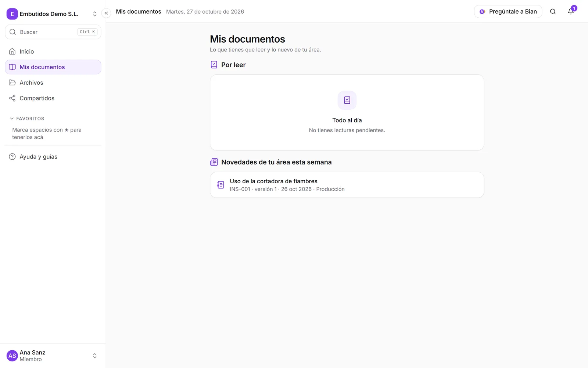Click the help circle icon
The height and width of the screenshot is (368, 588).
click(12, 157)
